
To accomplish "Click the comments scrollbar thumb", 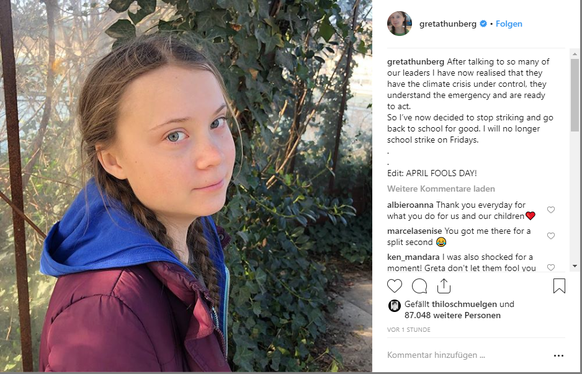I will point(575,95).
